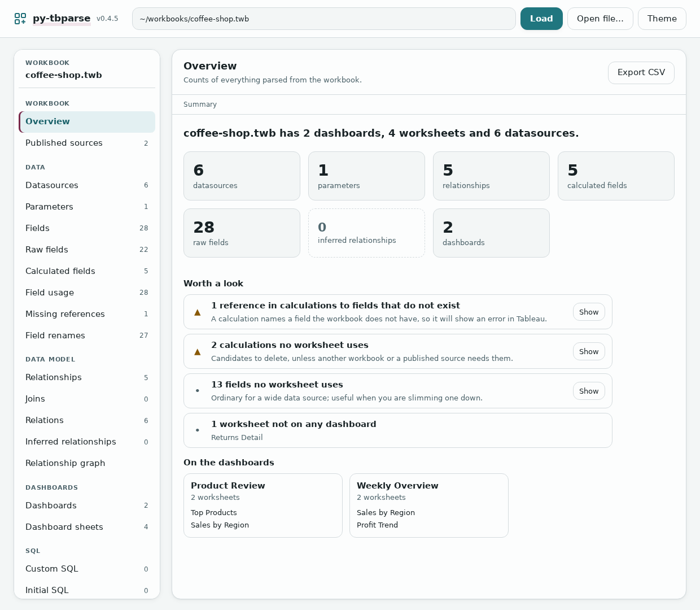The height and width of the screenshot is (610, 700).
Task: Export overview via Export CSV
Action: point(641,72)
